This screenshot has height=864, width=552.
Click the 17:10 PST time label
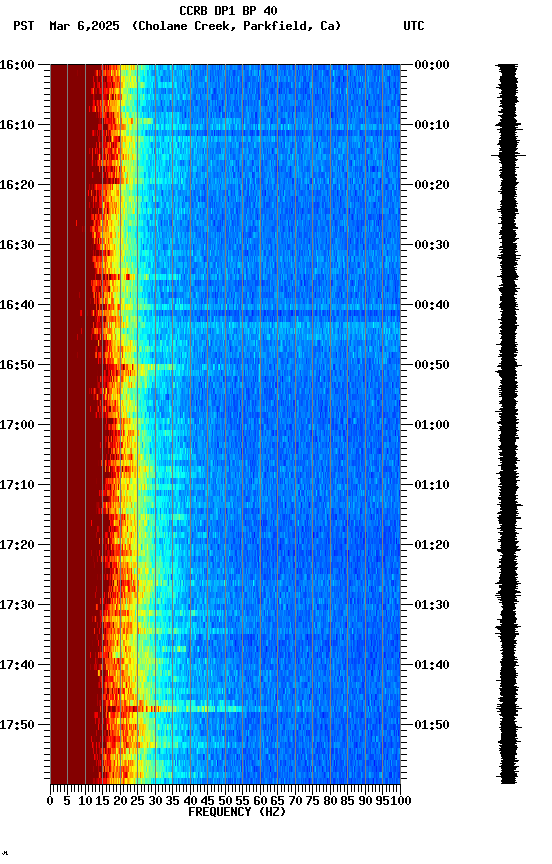(x=17, y=485)
